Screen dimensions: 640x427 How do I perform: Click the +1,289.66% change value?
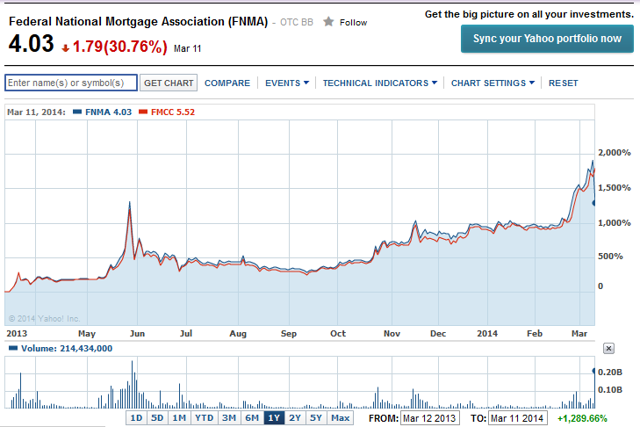582,418
